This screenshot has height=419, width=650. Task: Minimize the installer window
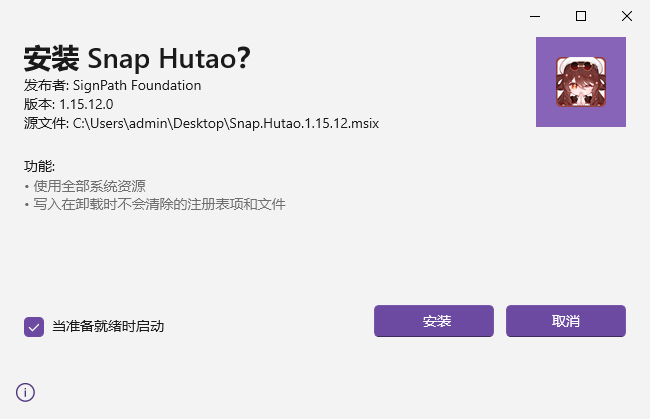[535, 16]
